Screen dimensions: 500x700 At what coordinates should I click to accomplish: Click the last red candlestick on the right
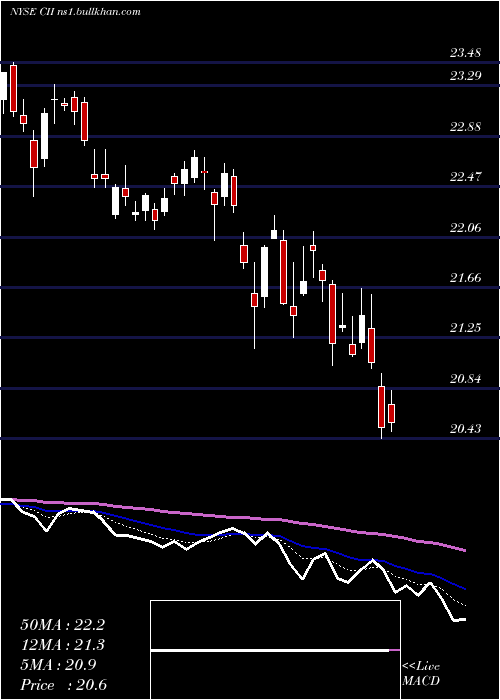392,411
